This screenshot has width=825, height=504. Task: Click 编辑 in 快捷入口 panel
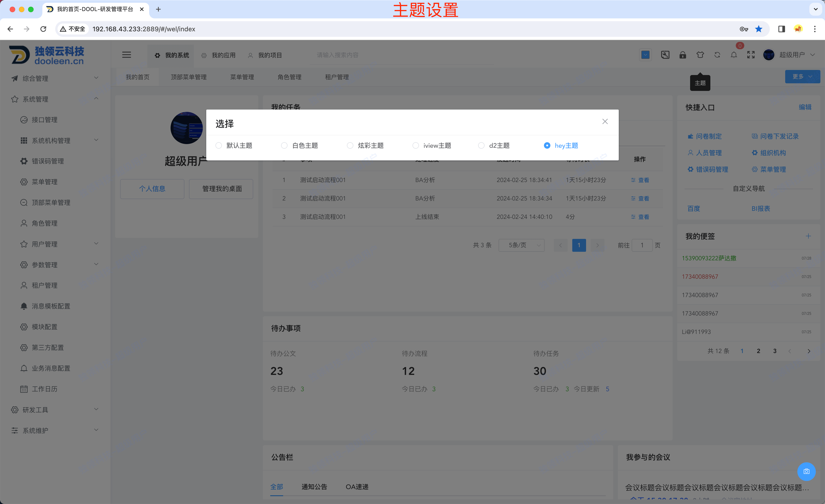click(805, 107)
